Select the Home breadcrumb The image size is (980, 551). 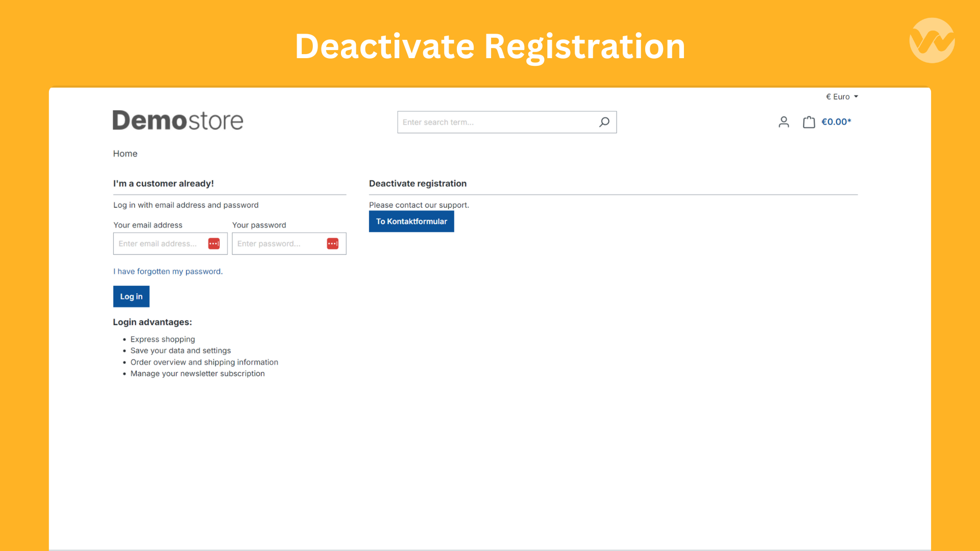tap(125, 153)
